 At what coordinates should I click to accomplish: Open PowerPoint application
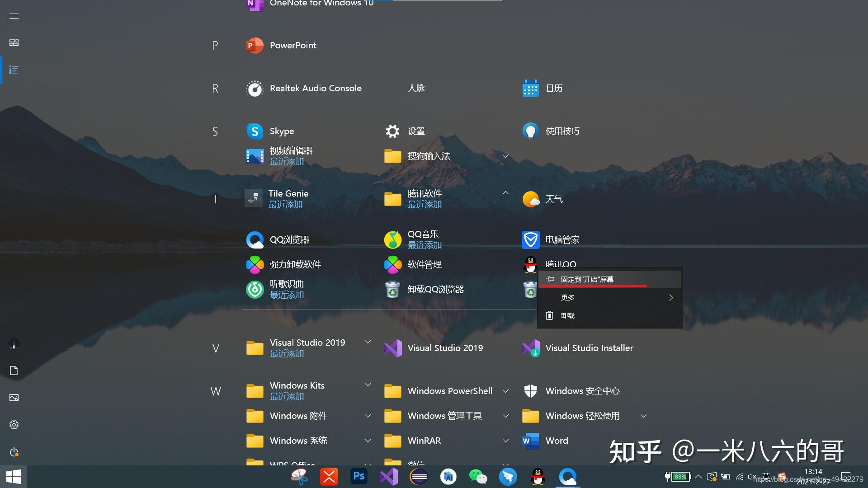point(292,45)
